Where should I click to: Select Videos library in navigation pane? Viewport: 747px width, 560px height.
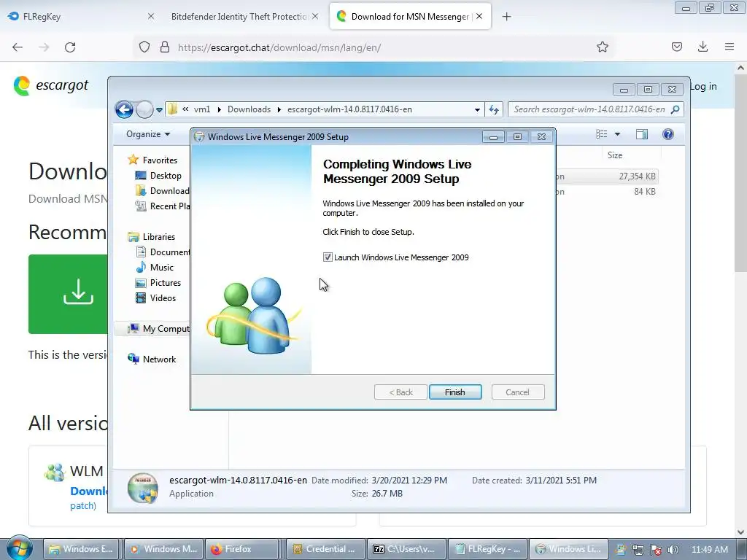156,297
